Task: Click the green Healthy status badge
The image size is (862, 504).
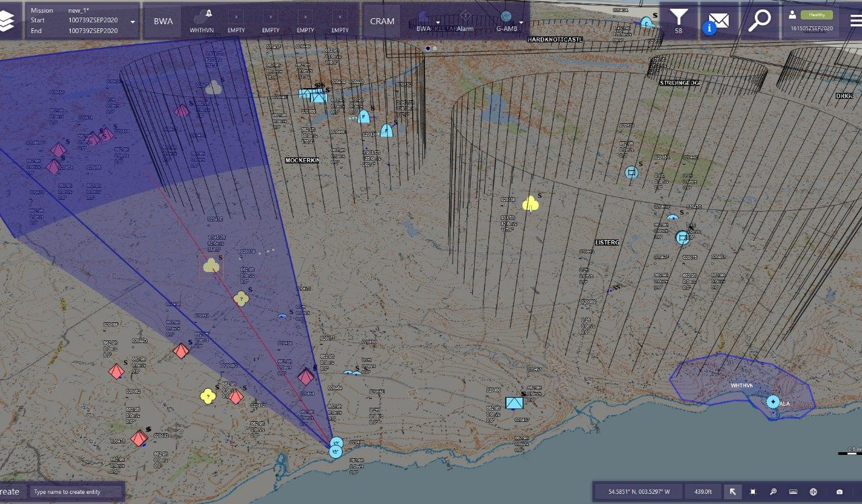Action: pos(816,15)
